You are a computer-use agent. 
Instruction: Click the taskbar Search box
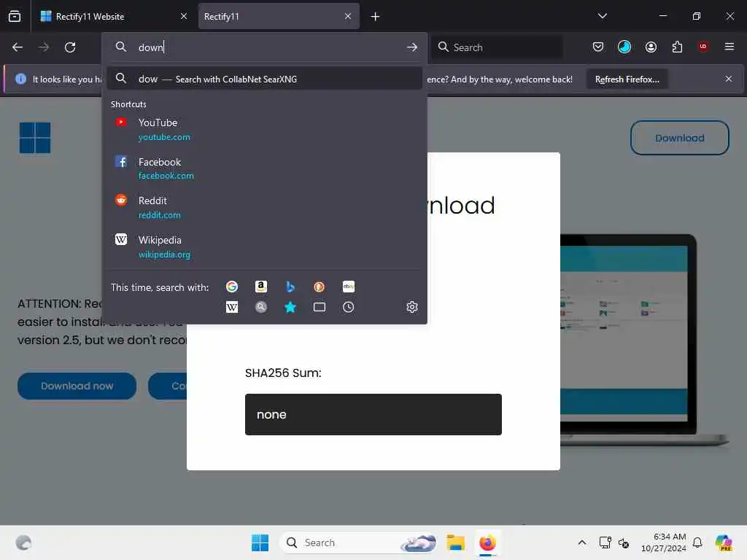[357, 542]
